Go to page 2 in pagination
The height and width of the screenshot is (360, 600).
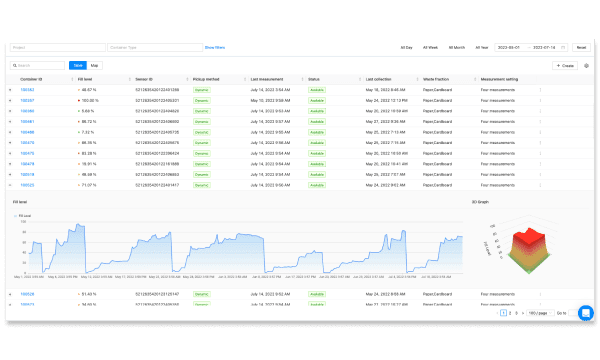click(x=510, y=313)
